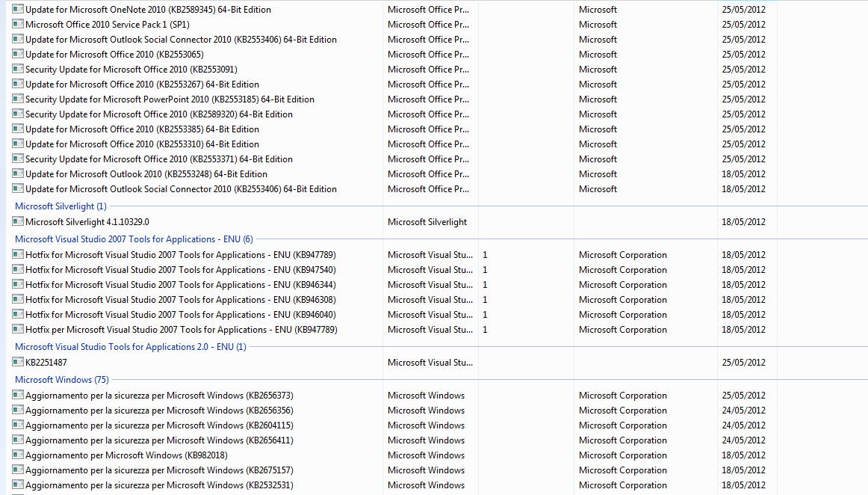
Task: Click the icon next to the KB2251487 entry
Action: [18, 362]
